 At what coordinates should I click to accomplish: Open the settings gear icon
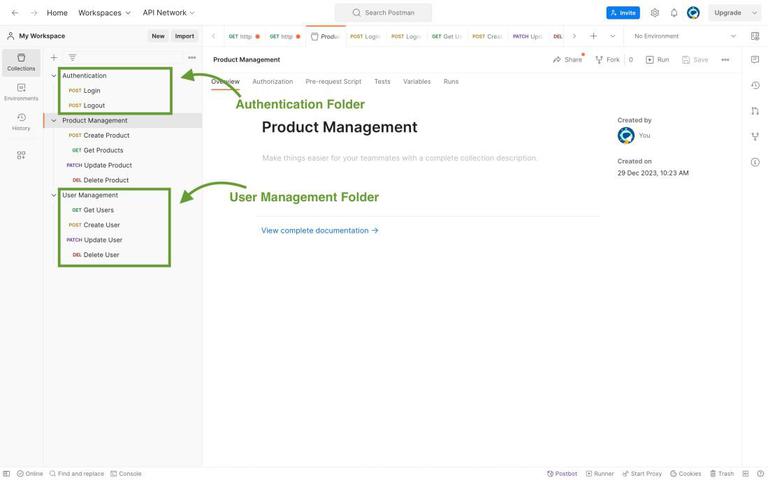[x=655, y=13]
